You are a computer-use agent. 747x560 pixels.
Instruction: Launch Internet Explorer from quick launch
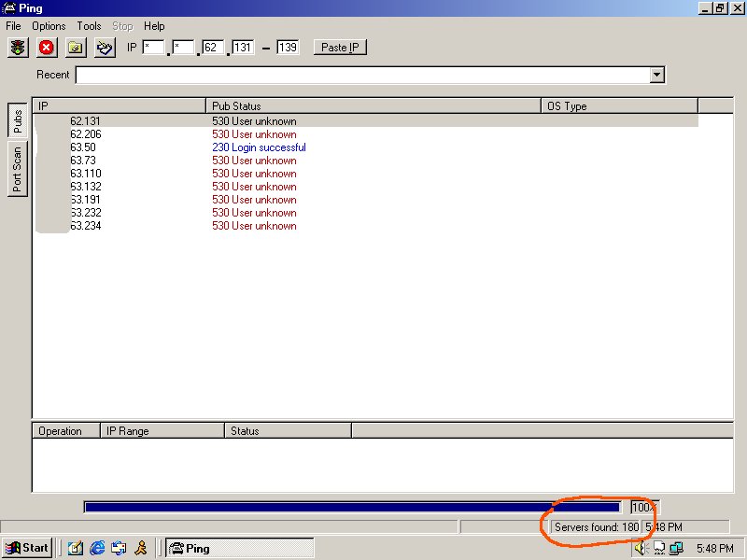coord(97,548)
